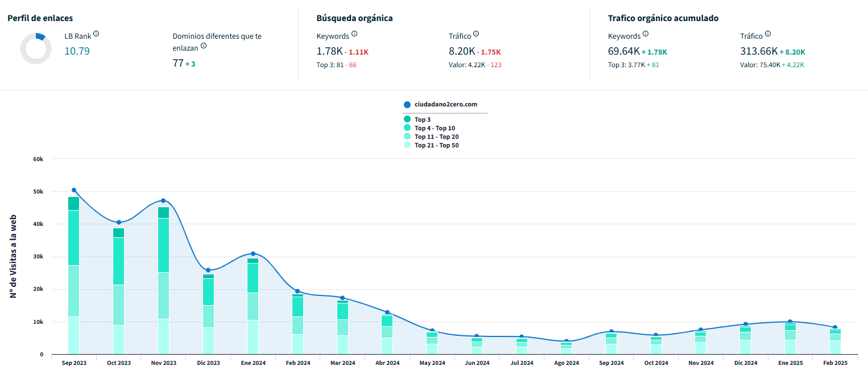868x374 pixels.
Task: Click the Ago 2024 line data point
Action: pyautogui.click(x=566, y=341)
